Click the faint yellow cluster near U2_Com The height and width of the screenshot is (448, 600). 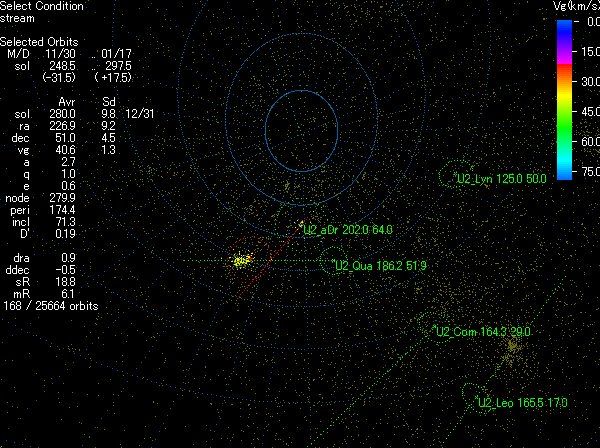coord(512,347)
